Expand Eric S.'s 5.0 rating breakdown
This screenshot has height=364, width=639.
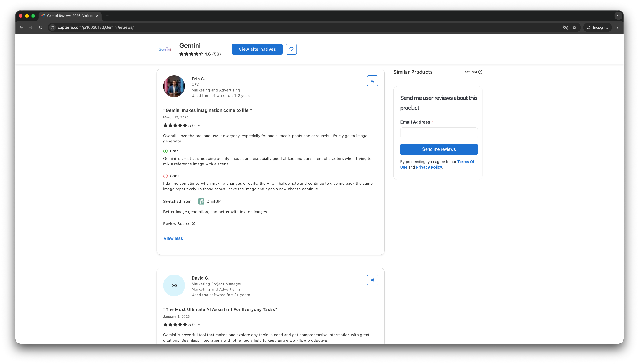(x=199, y=126)
